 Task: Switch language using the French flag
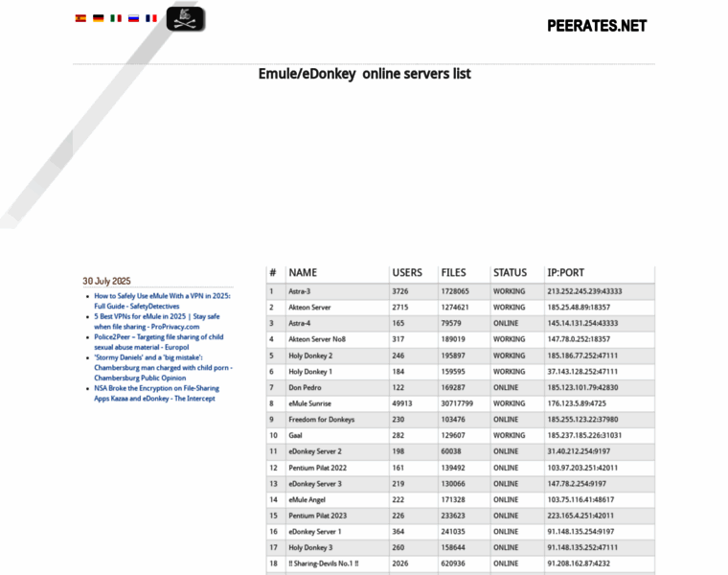151,18
